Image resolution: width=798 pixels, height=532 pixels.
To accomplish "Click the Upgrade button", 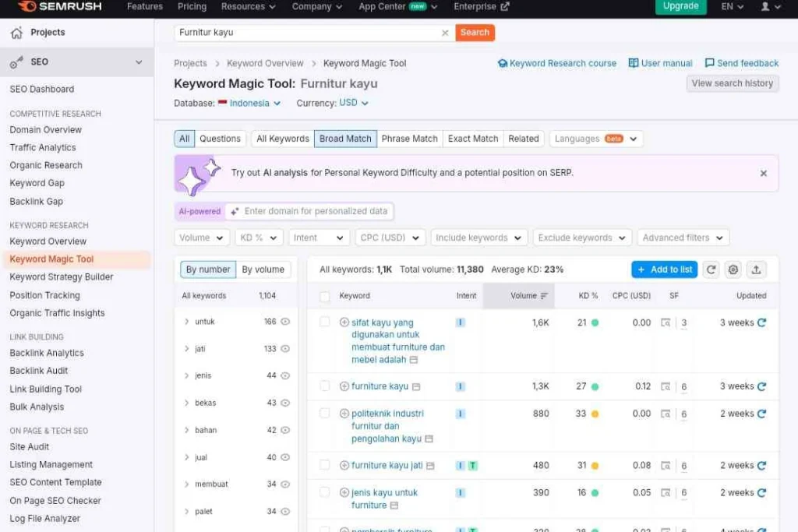I will pos(680,6).
